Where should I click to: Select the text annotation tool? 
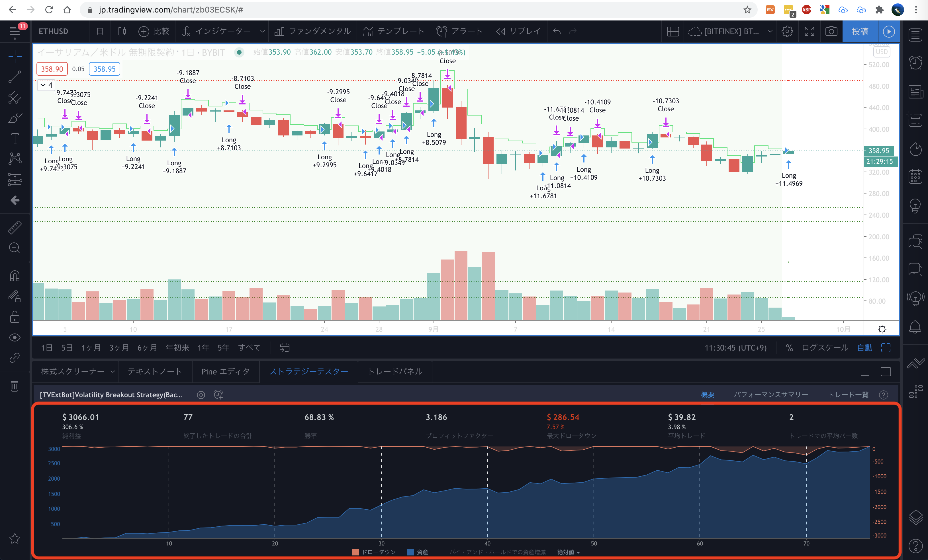tap(15, 138)
